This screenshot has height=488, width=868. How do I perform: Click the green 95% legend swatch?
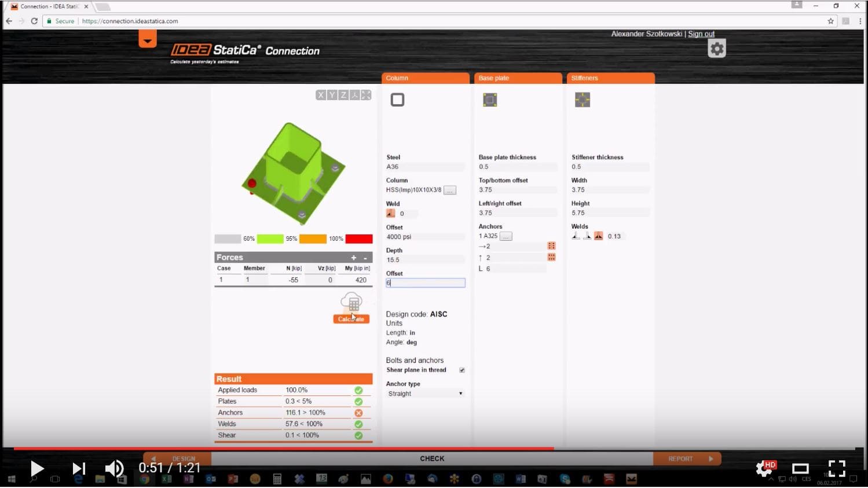270,239
